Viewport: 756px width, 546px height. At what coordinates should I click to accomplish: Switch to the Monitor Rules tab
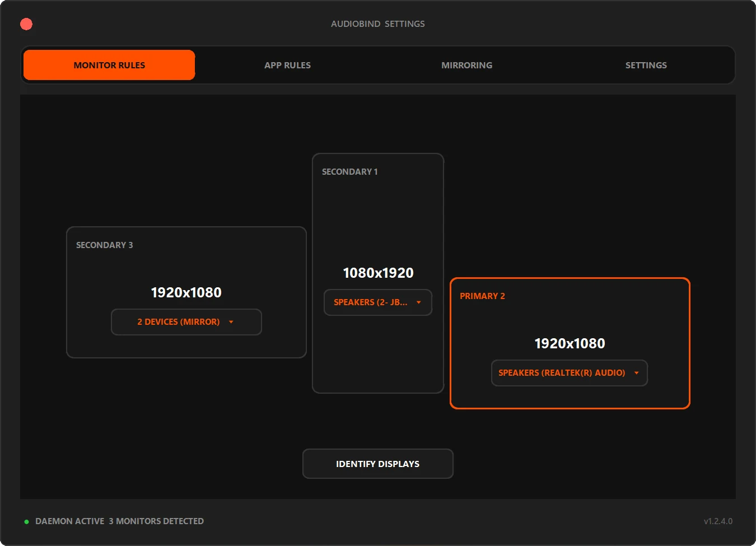(x=109, y=65)
